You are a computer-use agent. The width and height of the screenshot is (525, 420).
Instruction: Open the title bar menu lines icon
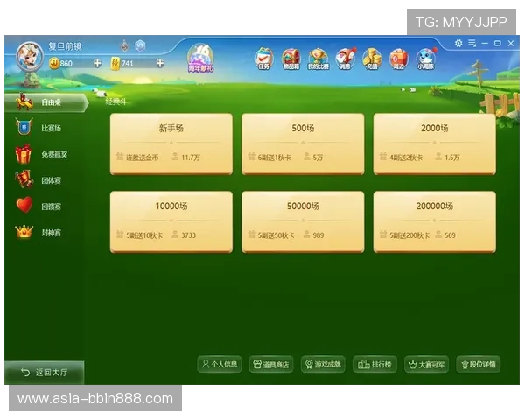pos(472,43)
